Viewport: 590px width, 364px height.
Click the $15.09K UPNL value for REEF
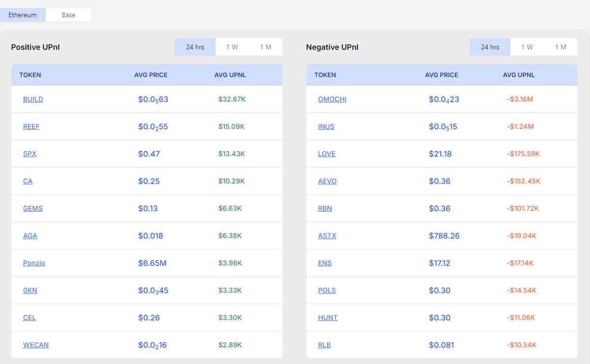tap(232, 127)
